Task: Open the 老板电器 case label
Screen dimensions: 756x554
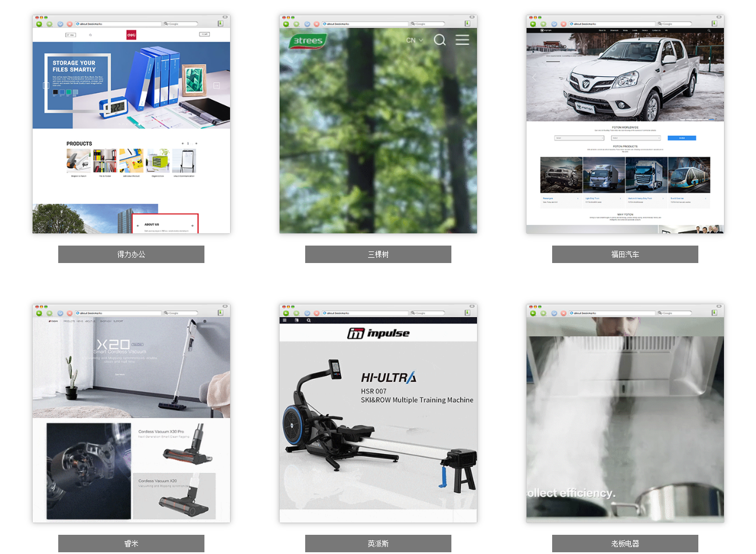Action: [x=625, y=544]
